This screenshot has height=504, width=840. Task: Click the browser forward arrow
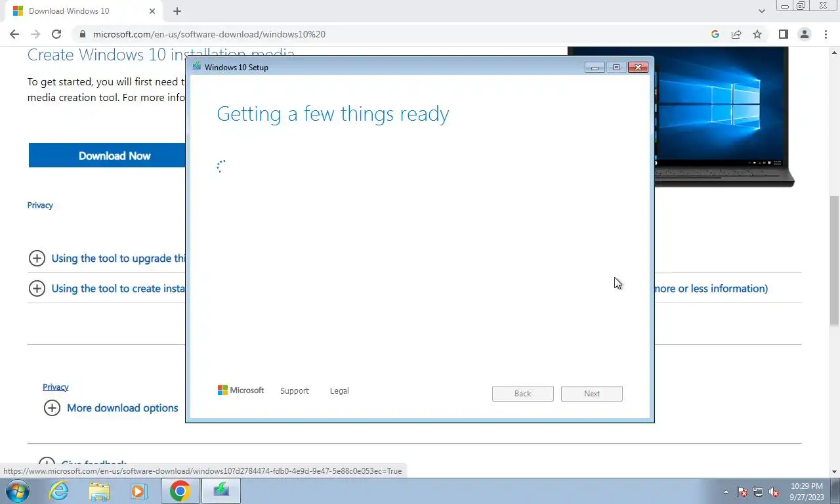coord(35,34)
